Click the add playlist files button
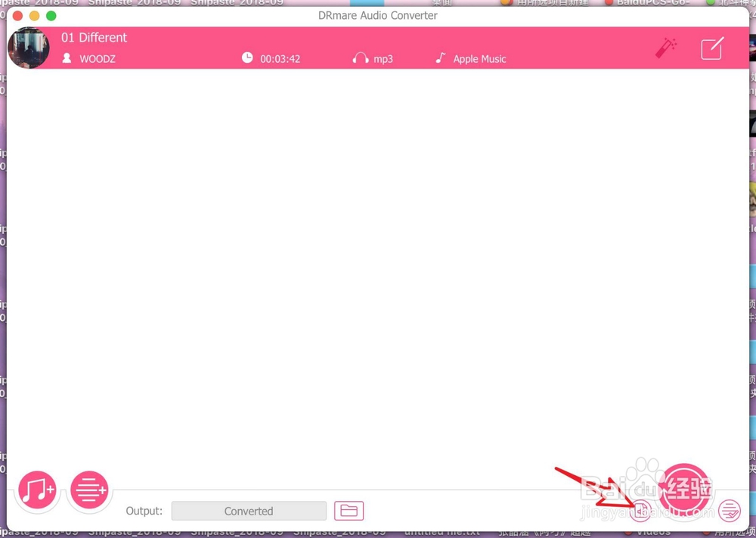The height and width of the screenshot is (538, 756). pyautogui.click(x=89, y=490)
